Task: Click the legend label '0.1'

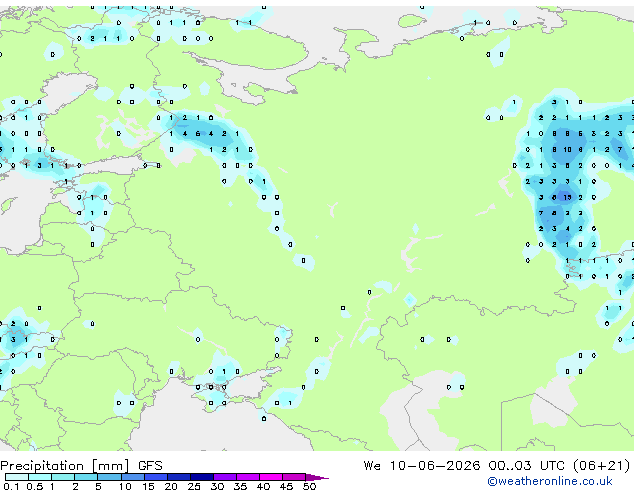Action: (x=11, y=486)
